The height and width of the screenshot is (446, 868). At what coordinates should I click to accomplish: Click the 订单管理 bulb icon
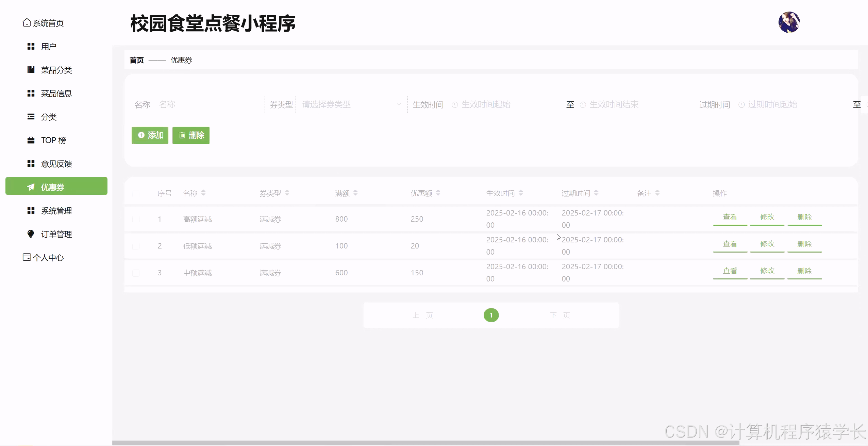click(x=31, y=234)
